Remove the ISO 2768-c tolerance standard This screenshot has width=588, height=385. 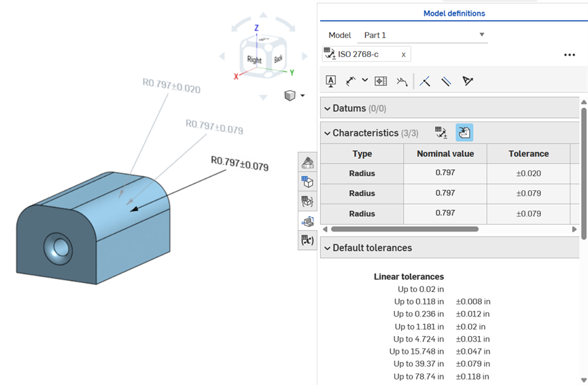[403, 54]
